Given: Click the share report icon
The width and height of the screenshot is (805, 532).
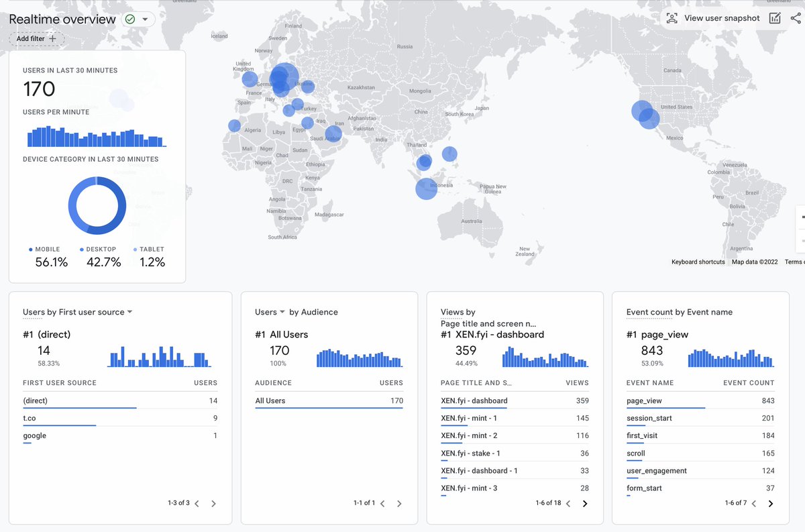Looking at the screenshot, I should (x=796, y=18).
